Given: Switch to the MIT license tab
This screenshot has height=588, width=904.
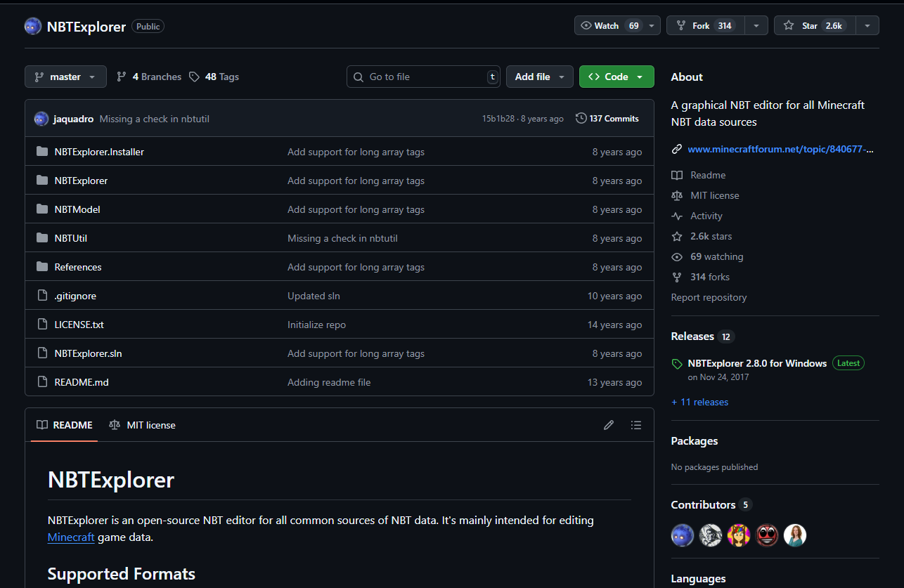Looking at the screenshot, I should click(x=143, y=425).
